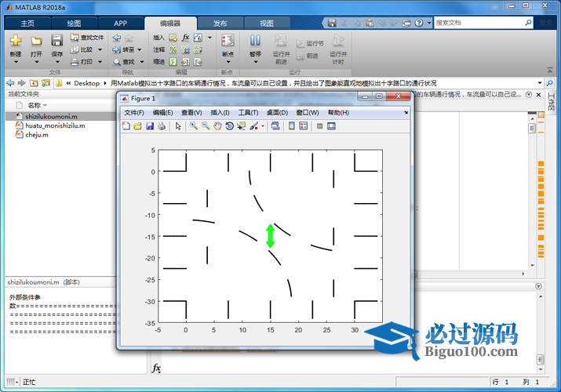Activate the Rotate 3D tool
The image size is (561, 392).
click(229, 125)
